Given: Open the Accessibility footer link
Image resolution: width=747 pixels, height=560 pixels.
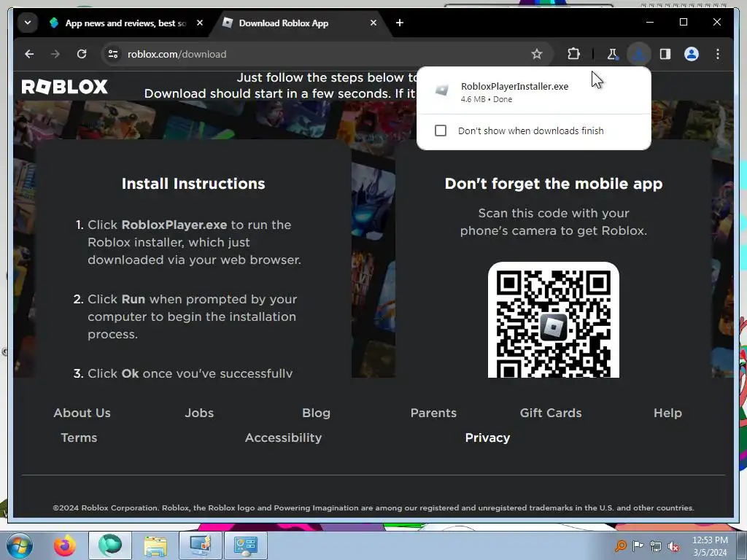Looking at the screenshot, I should tap(284, 437).
